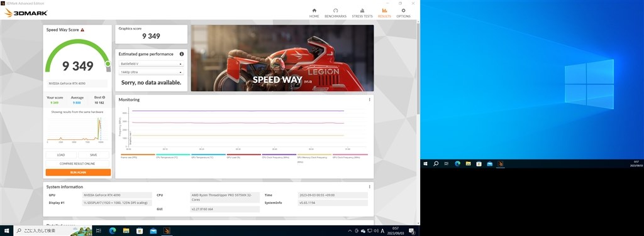Toggle pink GPU Clock Frequency legend swatch
Screen dimensions: 644x236
click(x=350, y=154)
